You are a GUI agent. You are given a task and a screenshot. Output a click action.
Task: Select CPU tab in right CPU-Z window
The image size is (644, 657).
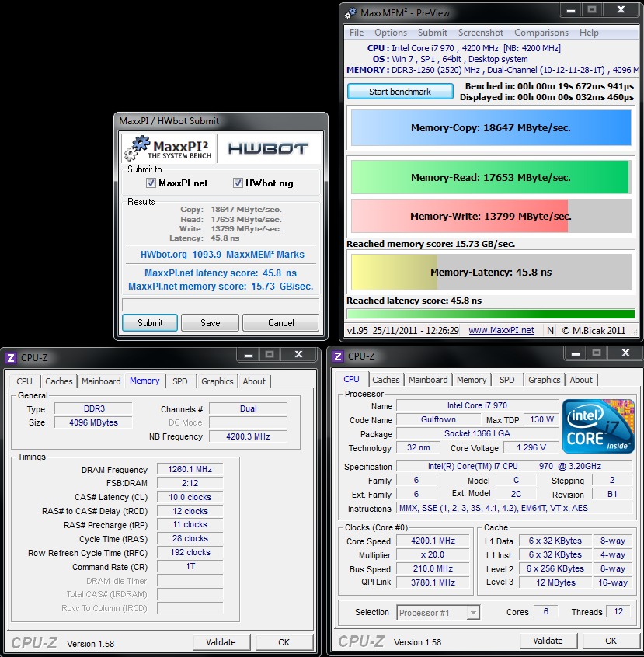click(351, 379)
